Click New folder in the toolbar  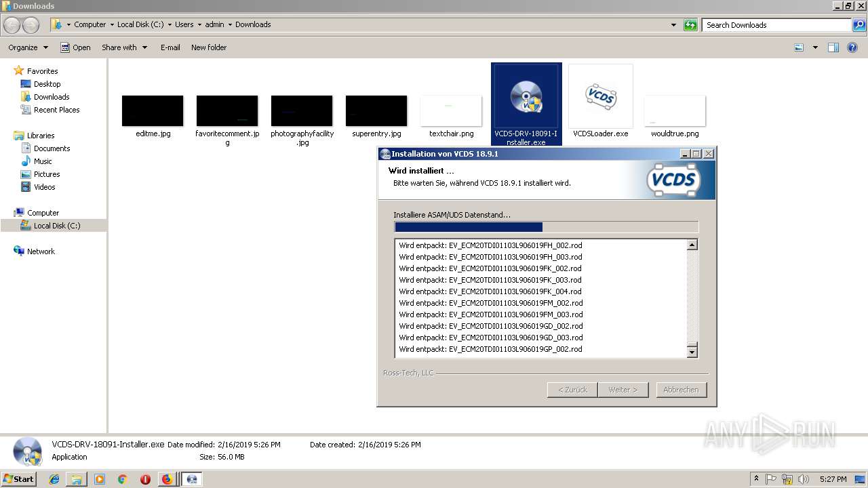(209, 47)
